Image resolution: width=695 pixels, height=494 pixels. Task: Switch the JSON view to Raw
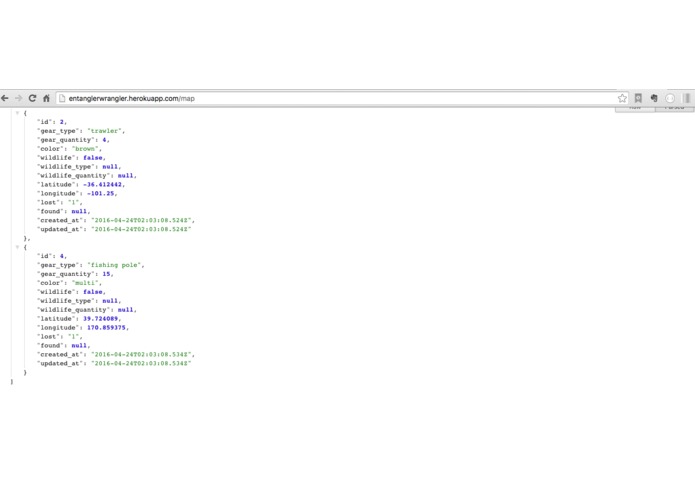pos(635,109)
